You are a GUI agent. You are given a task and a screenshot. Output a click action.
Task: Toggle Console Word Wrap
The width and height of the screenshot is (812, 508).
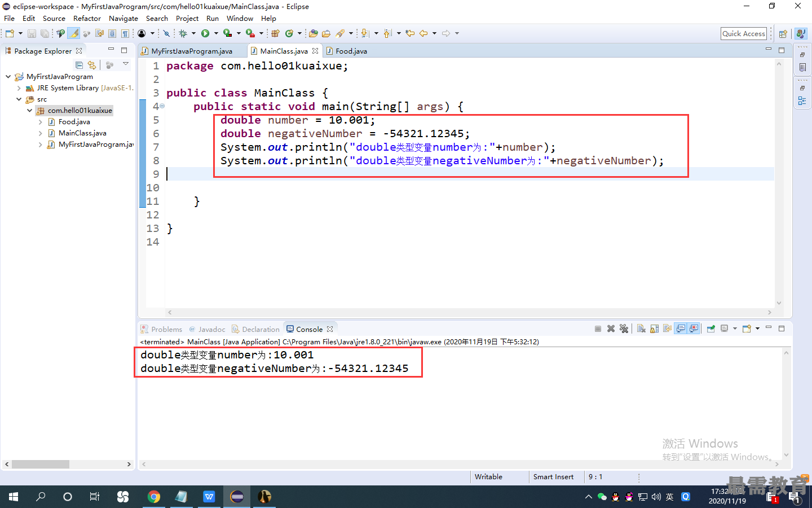(x=667, y=329)
